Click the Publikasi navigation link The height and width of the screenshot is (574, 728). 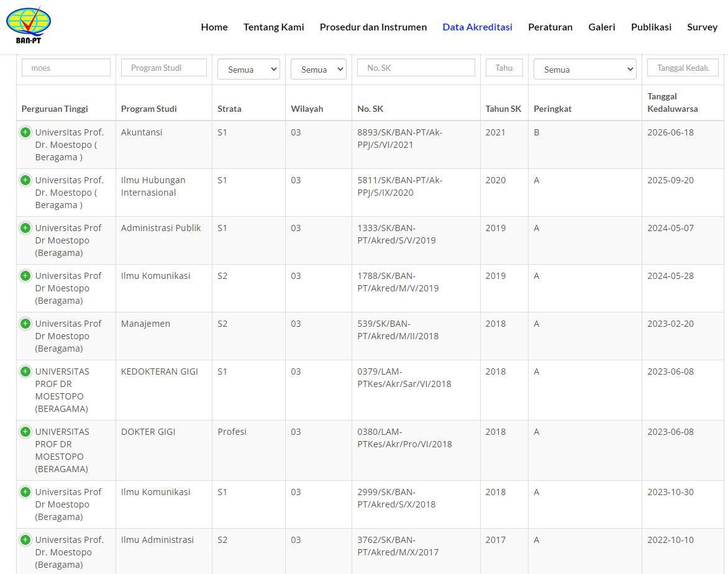coord(651,27)
